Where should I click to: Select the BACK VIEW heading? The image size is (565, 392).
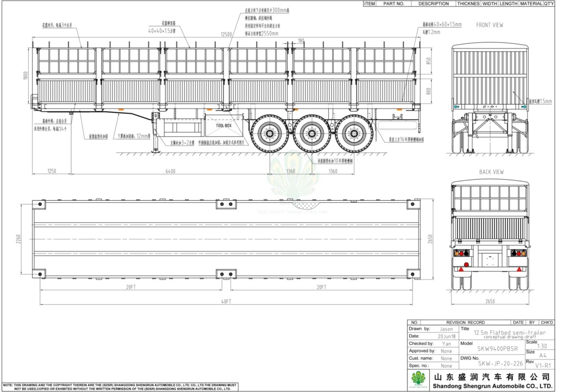point(491,172)
